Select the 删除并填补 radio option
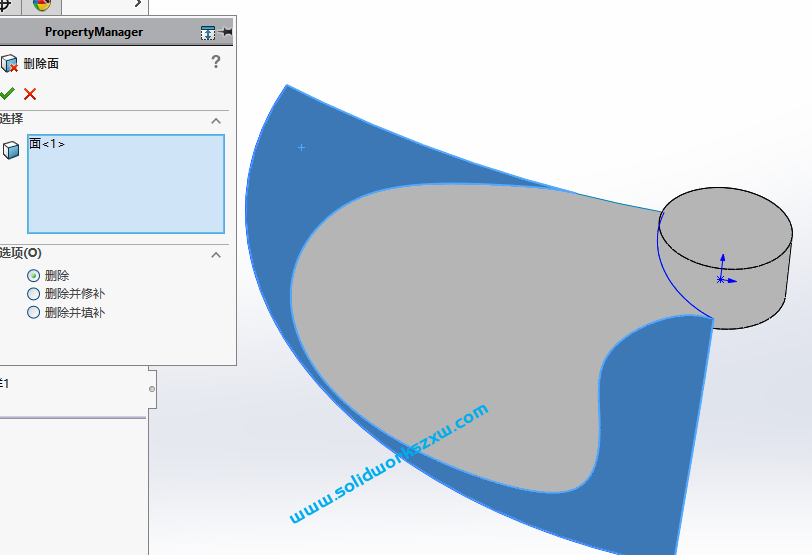The image size is (812, 555). click(33, 313)
